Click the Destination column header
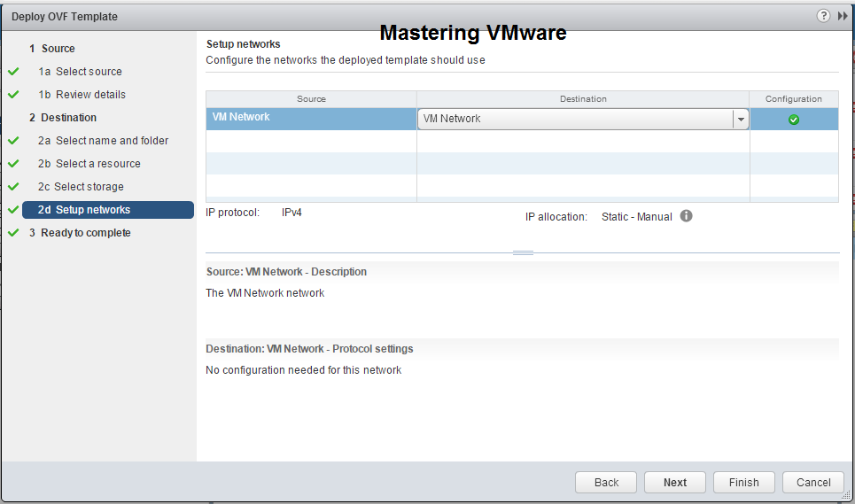Viewport: 855px width, 504px height. 583,98
